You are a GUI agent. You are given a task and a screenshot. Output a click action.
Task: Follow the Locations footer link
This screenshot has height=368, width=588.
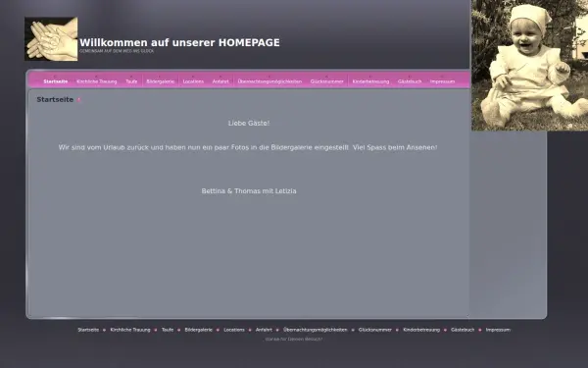tap(234, 330)
